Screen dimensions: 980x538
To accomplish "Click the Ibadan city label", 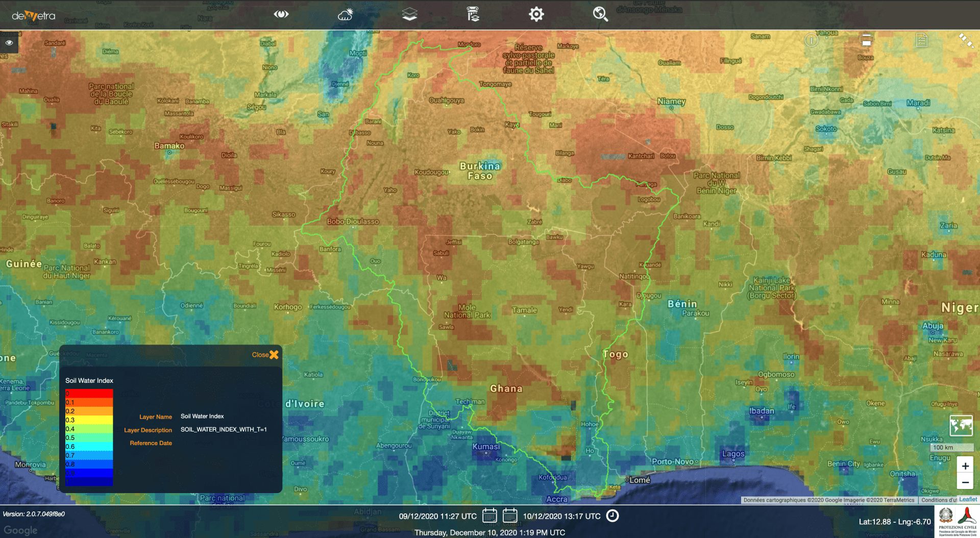I will [762, 411].
